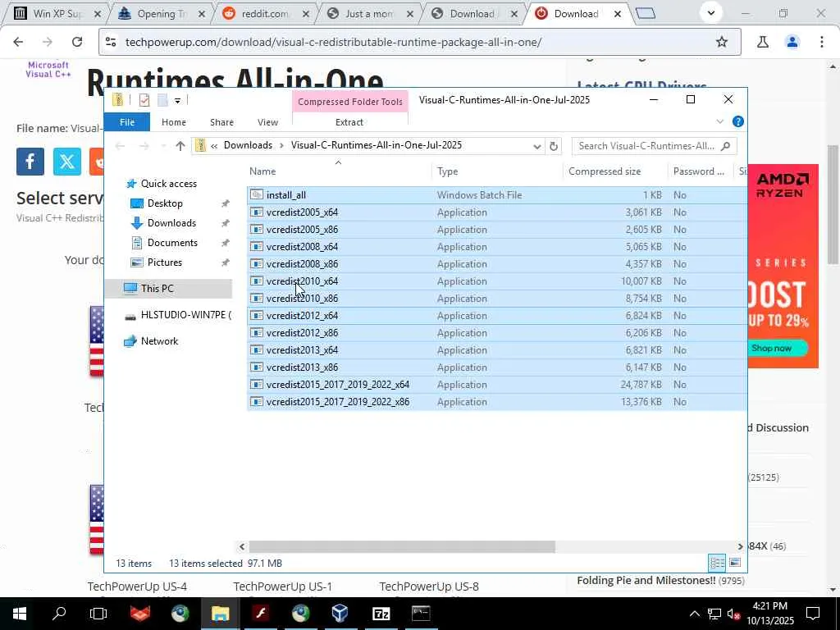Select the vcredist2005_x86 file
The image size is (840, 630).
(x=302, y=230)
